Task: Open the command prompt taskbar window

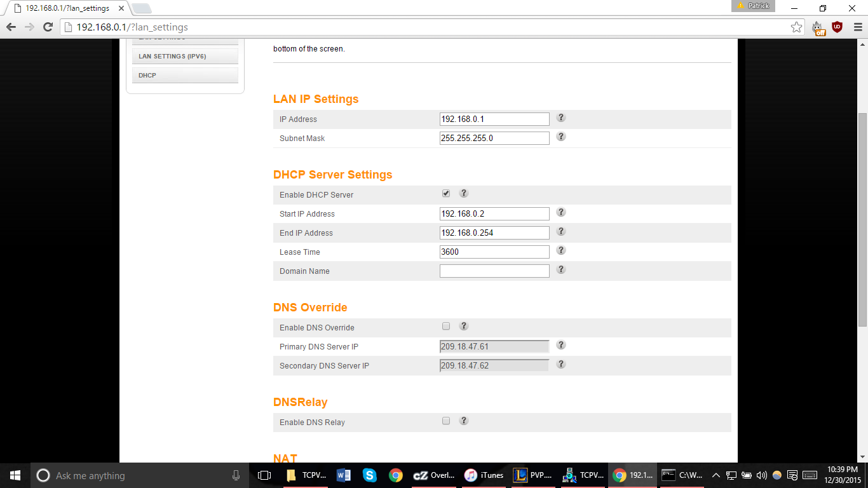Action: 682,475
